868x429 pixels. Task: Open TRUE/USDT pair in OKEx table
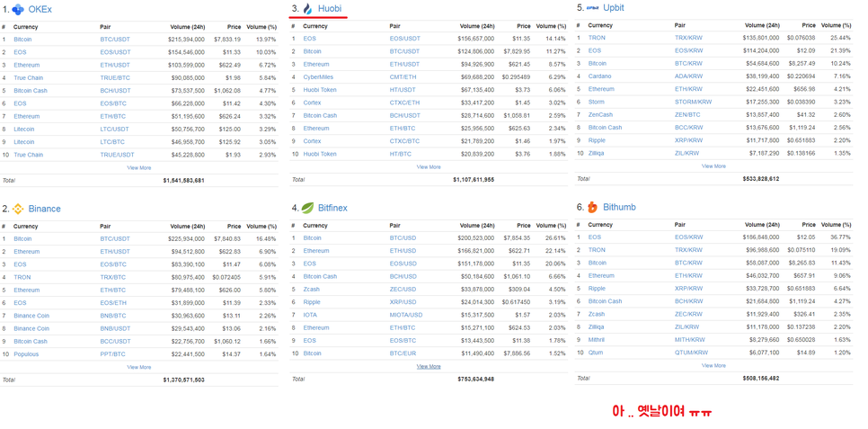point(117,155)
